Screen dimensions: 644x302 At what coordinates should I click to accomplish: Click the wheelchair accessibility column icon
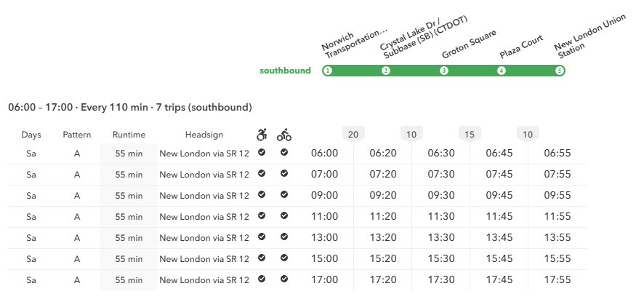coord(262,134)
